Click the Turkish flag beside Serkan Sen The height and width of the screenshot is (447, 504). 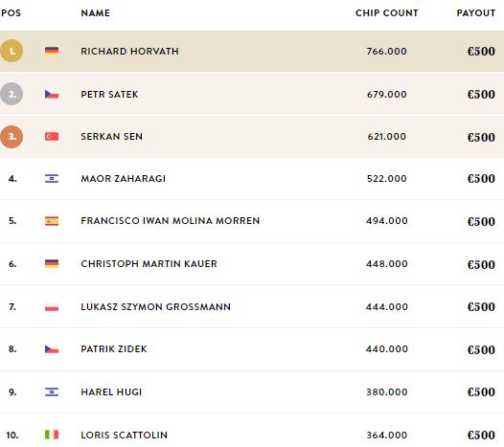point(52,137)
